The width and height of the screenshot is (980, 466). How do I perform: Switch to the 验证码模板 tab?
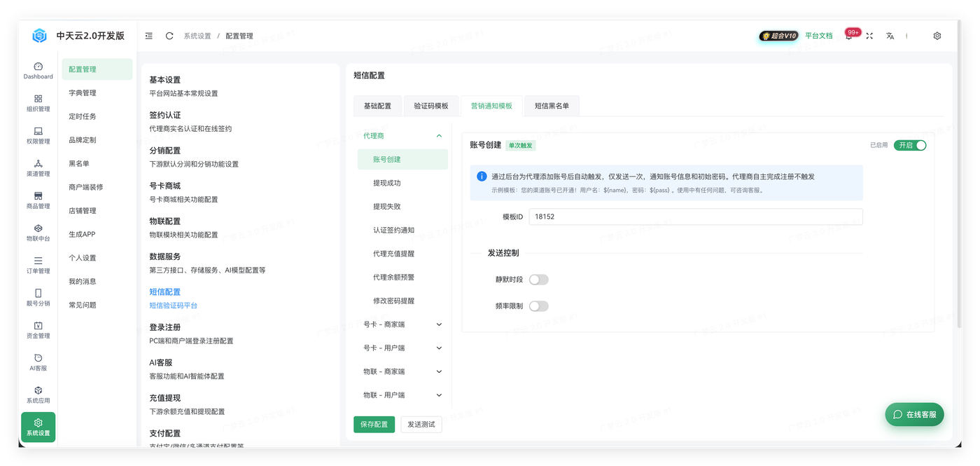tap(431, 106)
